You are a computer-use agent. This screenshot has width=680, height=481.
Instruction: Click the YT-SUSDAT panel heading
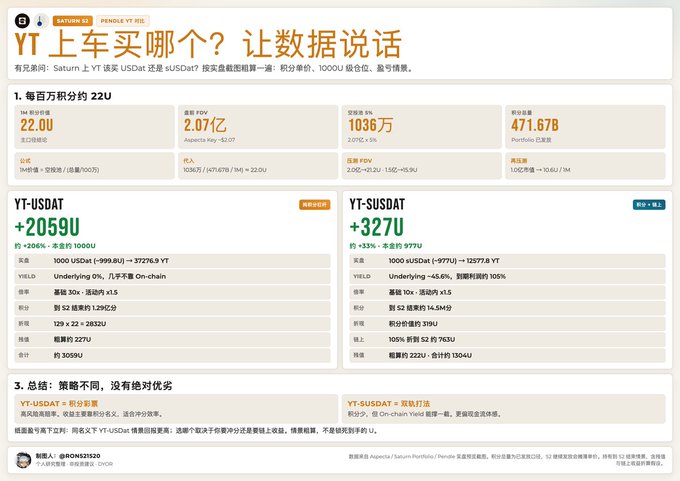377,204
